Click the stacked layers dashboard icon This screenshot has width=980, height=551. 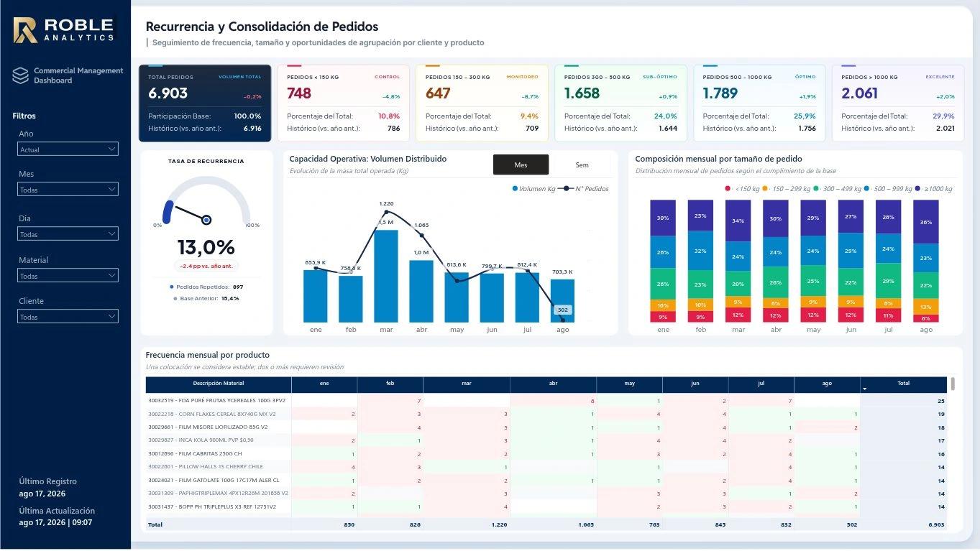(20, 75)
